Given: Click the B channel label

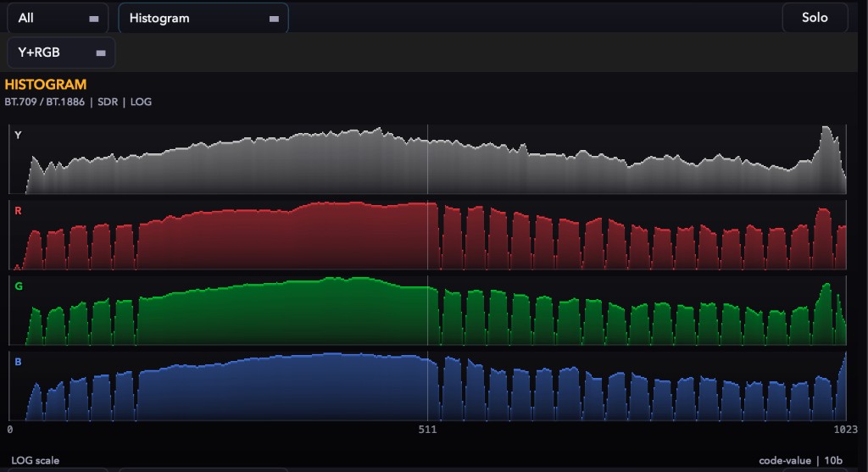Looking at the screenshot, I should pyautogui.click(x=19, y=362).
